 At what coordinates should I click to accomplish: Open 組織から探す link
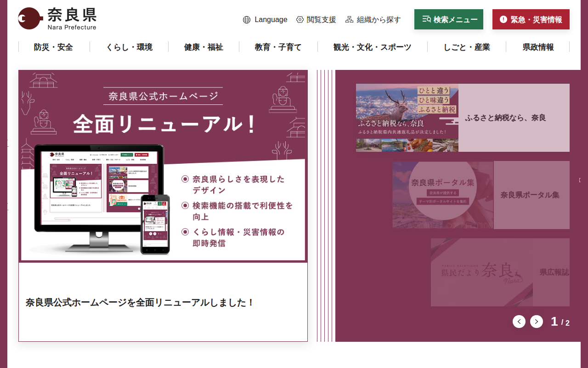pyautogui.click(x=373, y=20)
